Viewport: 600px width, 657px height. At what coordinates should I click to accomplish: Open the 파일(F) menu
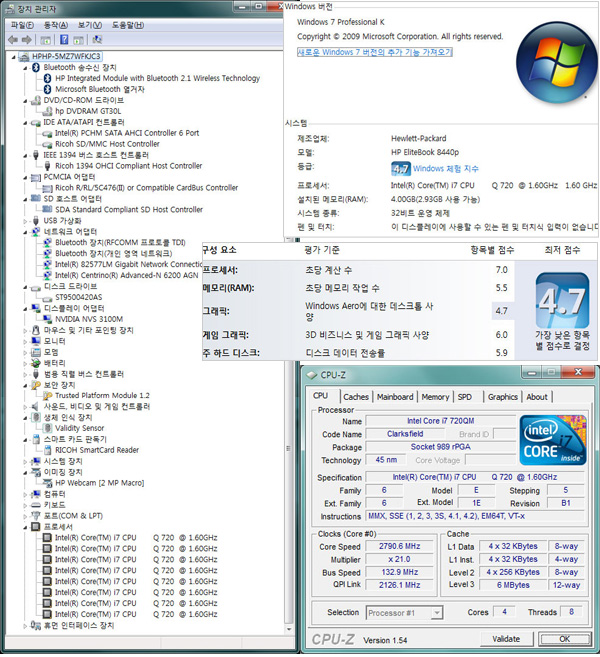coord(22,25)
